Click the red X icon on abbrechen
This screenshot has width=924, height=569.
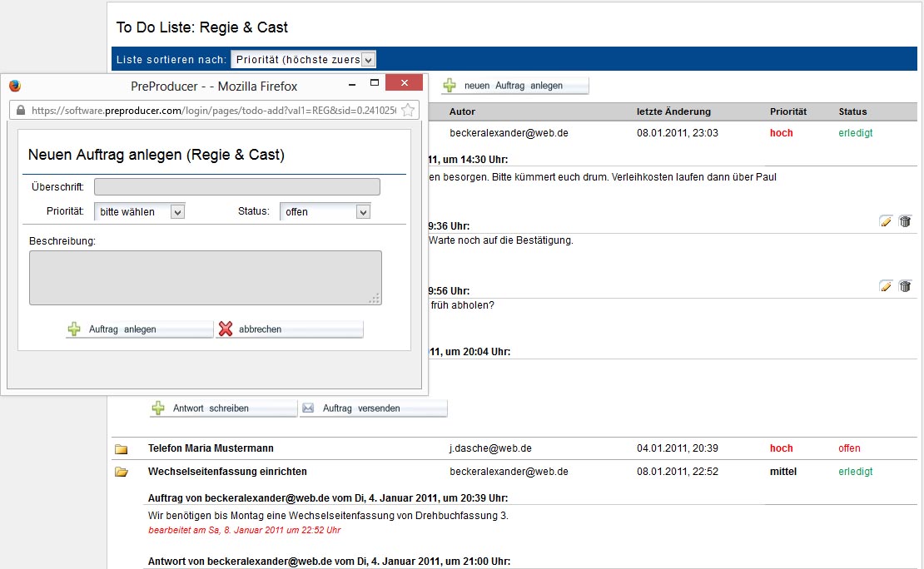pyautogui.click(x=225, y=329)
